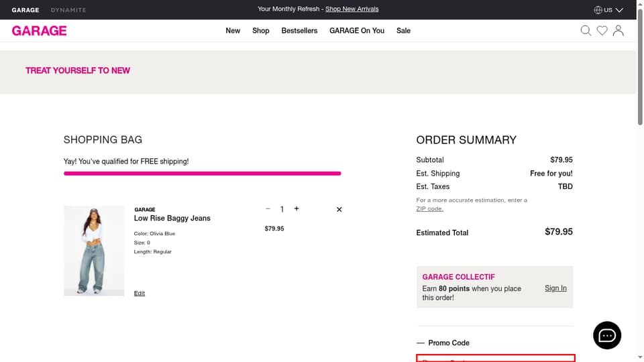
Task: Click the globe region icon
Action: 598,10
